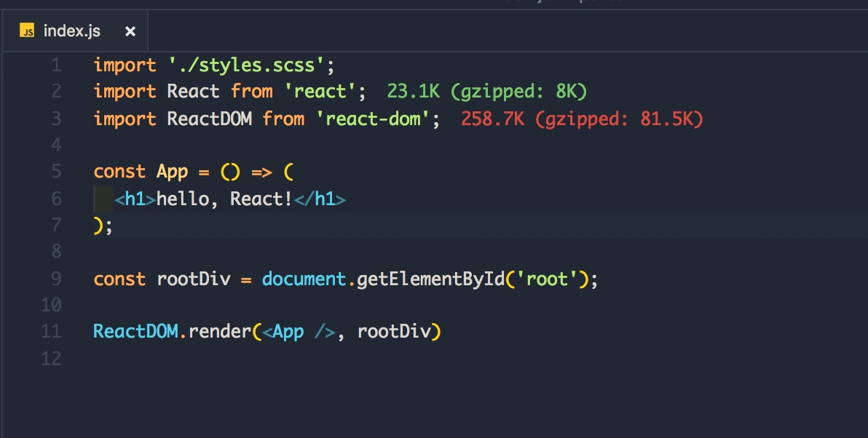The height and width of the screenshot is (438, 868).
Task: Click the 'react-dom' import string
Action: pyautogui.click(x=373, y=119)
